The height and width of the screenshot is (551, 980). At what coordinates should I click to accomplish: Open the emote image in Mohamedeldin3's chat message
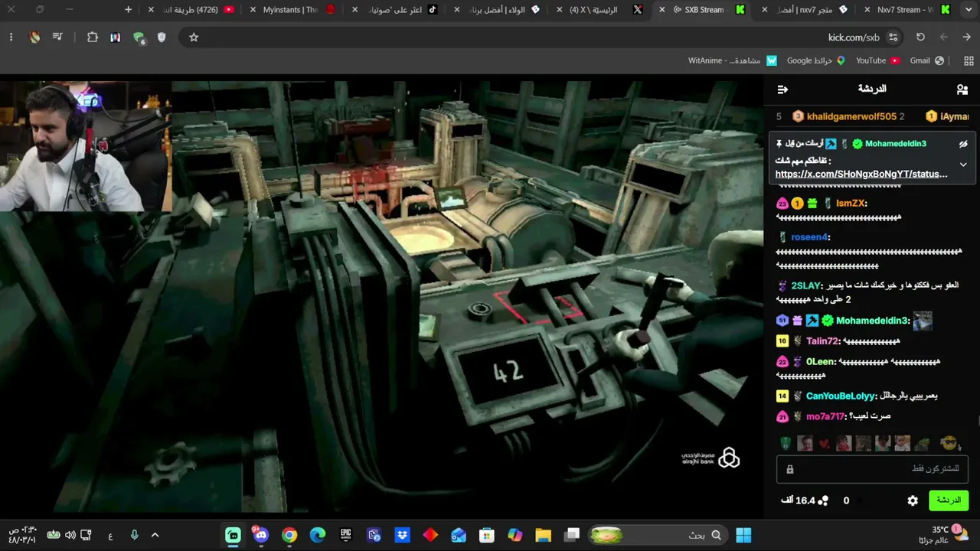coord(923,321)
